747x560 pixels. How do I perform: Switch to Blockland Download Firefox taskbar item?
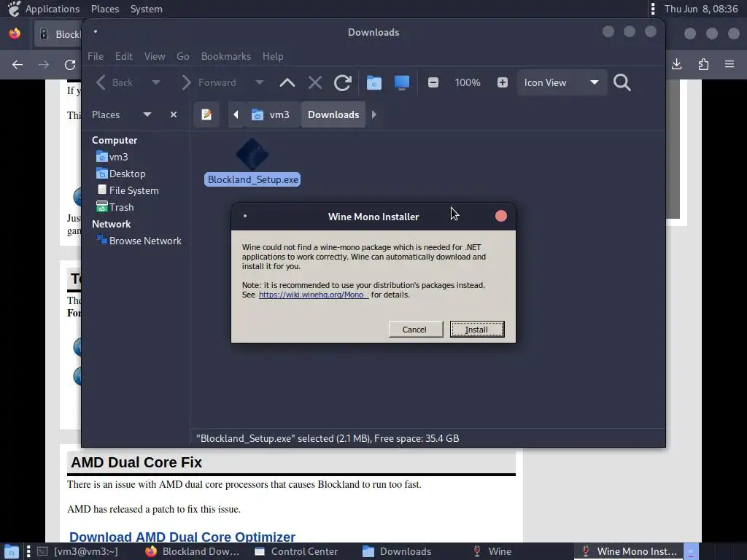pyautogui.click(x=193, y=551)
